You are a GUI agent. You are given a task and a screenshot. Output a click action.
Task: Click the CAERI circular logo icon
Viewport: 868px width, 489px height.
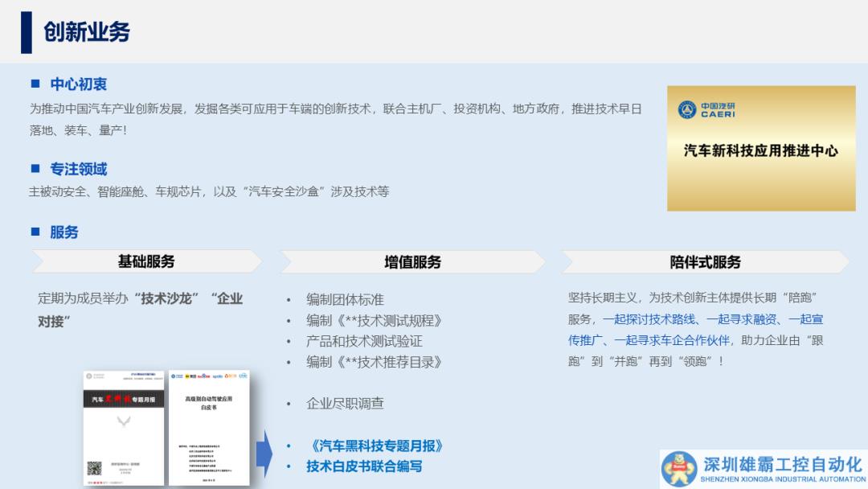coord(686,109)
